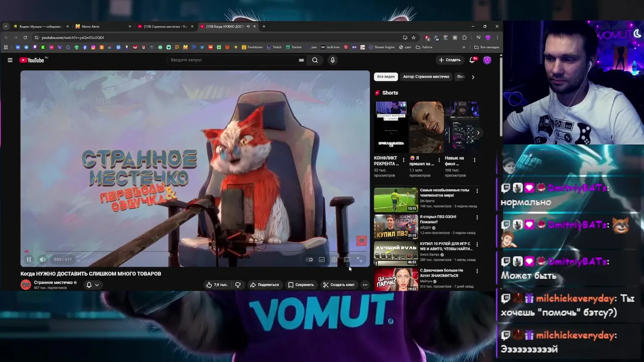Screen dimensions: 644x362
Task: Open the Странное местечко channel name link
Action: tap(53, 283)
